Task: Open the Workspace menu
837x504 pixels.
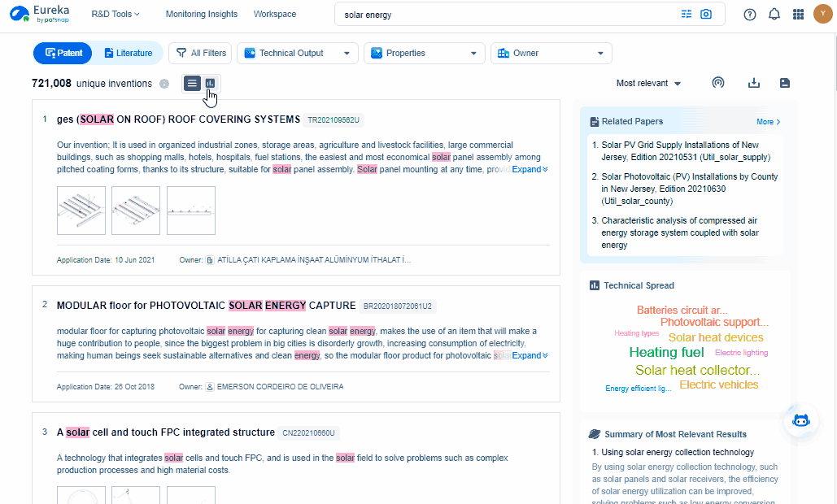Action: coord(274,14)
